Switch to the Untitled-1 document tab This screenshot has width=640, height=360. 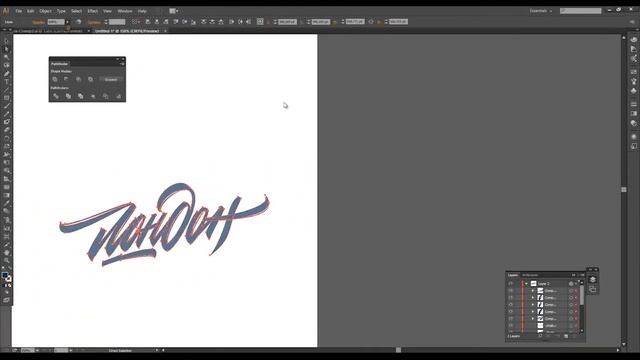(x=127, y=31)
